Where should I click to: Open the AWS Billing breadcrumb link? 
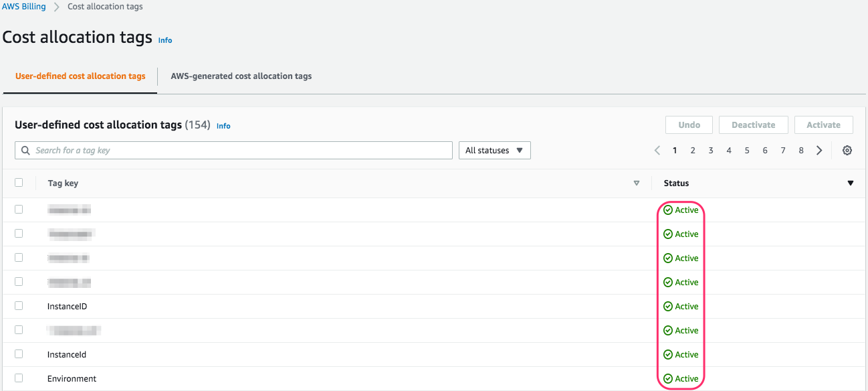click(24, 7)
